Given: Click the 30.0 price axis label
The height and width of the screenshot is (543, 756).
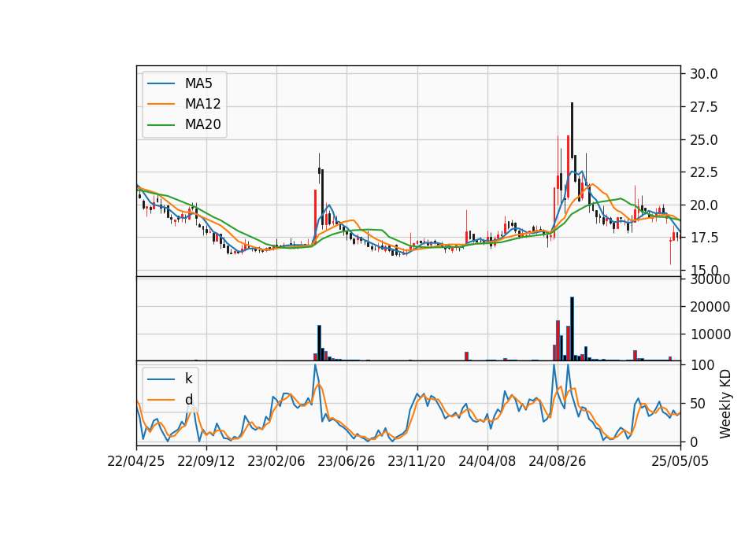Looking at the screenshot, I should tap(704, 74).
